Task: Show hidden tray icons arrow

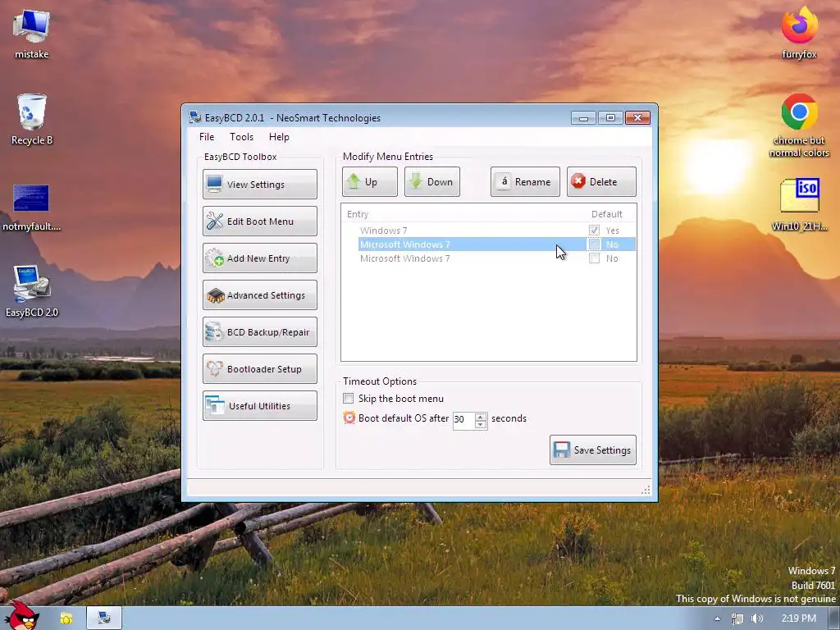Action: [717, 619]
